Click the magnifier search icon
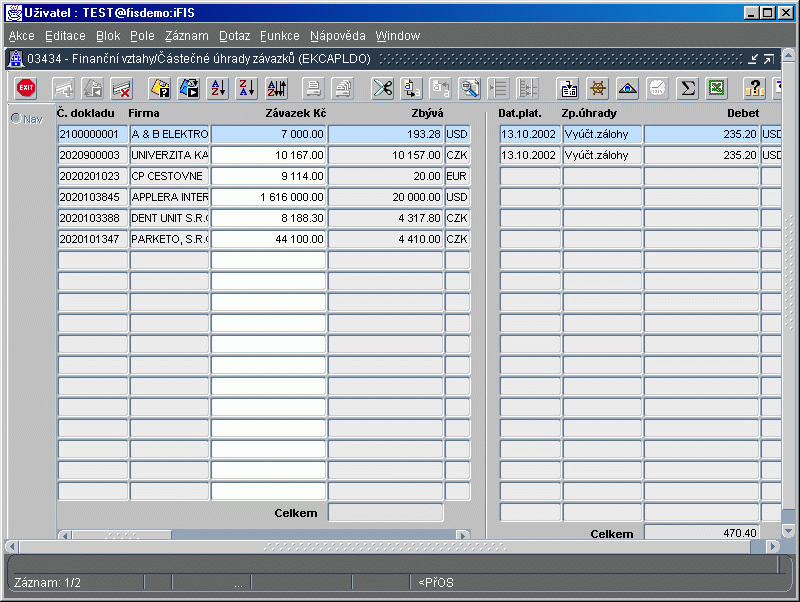800x602 pixels. pyautogui.click(x=469, y=89)
